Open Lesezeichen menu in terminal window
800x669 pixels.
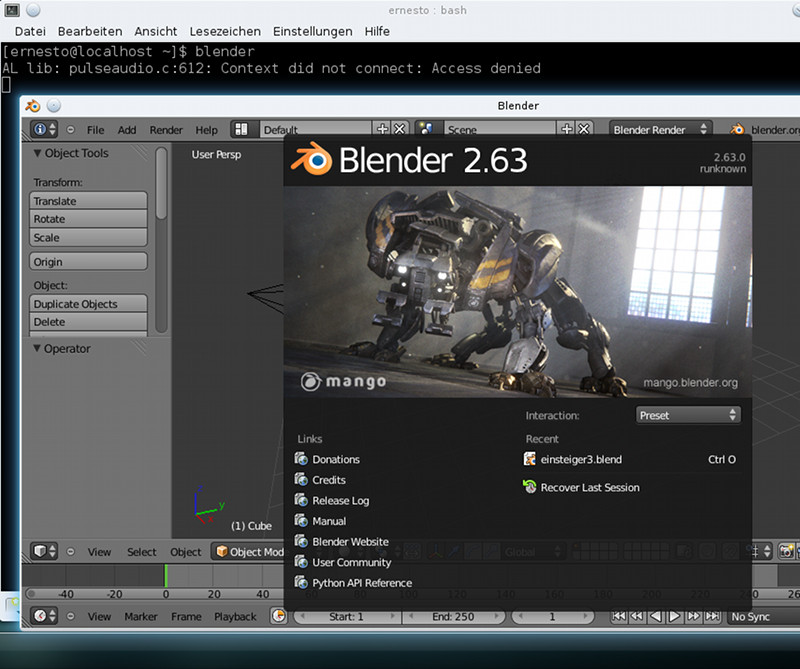(225, 31)
